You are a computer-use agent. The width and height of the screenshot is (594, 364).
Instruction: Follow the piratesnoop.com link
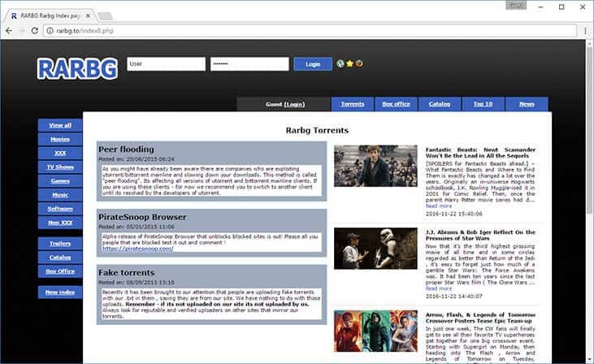(138, 249)
